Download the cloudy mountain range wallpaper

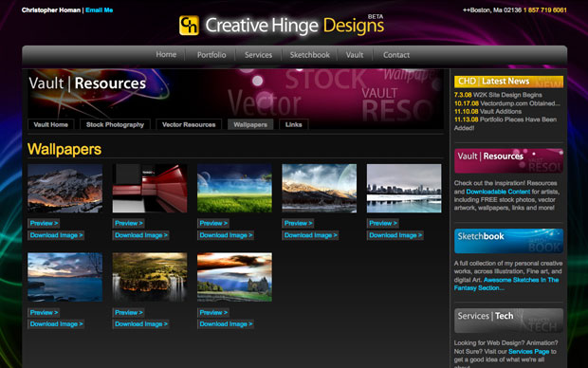click(x=310, y=235)
